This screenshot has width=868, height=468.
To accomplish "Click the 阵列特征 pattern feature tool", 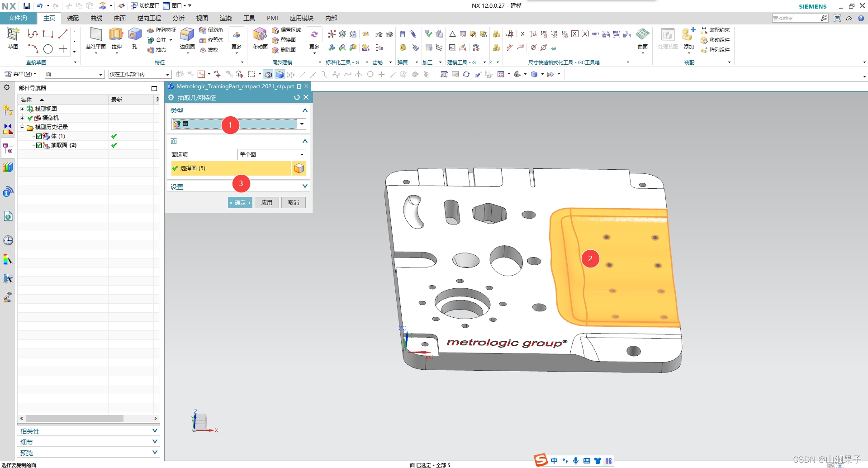I will pos(161,30).
